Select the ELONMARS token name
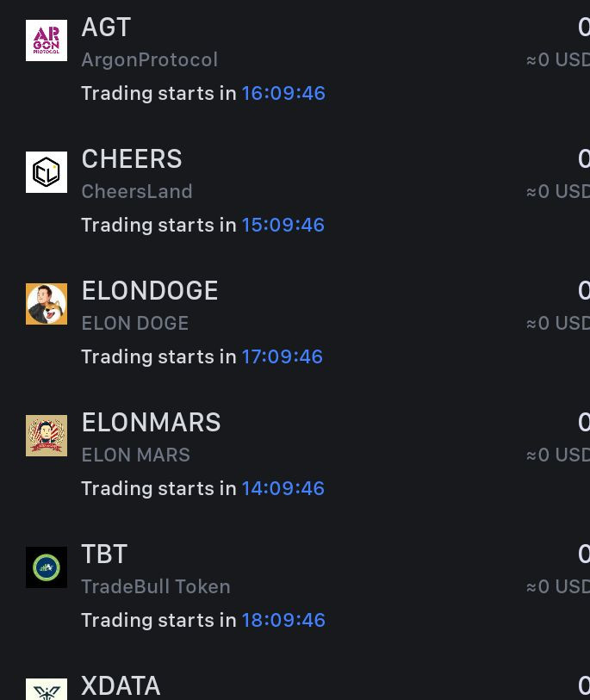This screenshot has height=700, width=590. tap(151, 422)
